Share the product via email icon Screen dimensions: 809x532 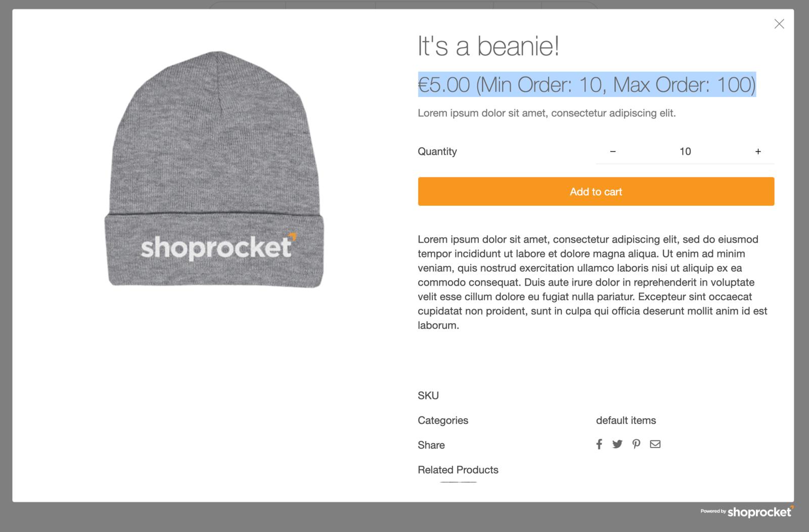pos(655,445)
